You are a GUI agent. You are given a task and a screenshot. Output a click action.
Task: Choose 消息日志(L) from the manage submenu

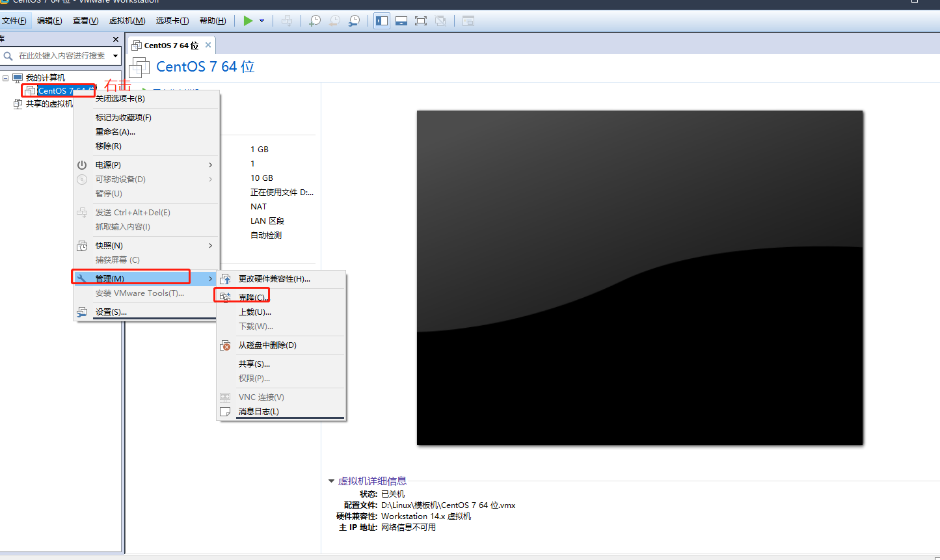coord(281,412)
